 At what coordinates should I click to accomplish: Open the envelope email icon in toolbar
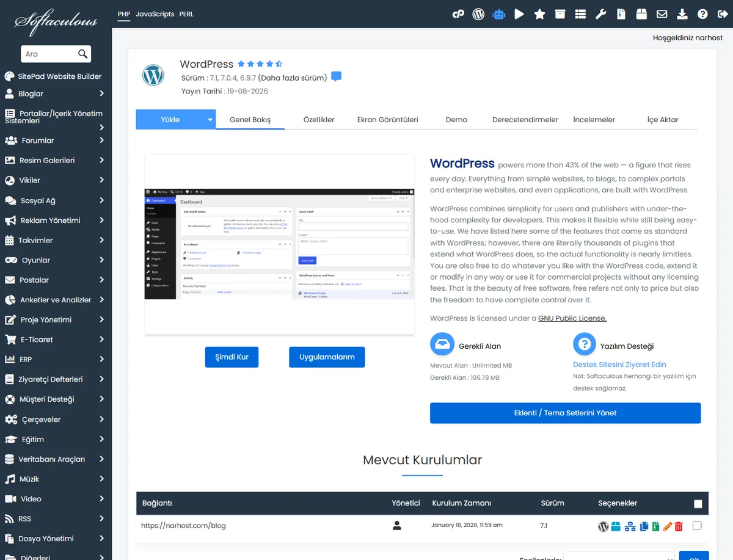tap(662, 14)
